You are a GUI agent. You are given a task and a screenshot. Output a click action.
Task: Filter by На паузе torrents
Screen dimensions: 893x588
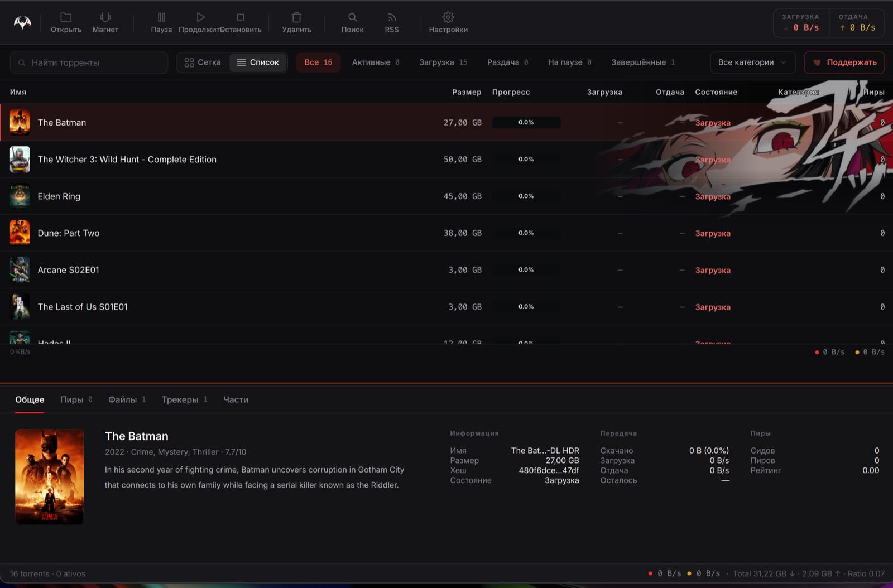click(569, 62)
